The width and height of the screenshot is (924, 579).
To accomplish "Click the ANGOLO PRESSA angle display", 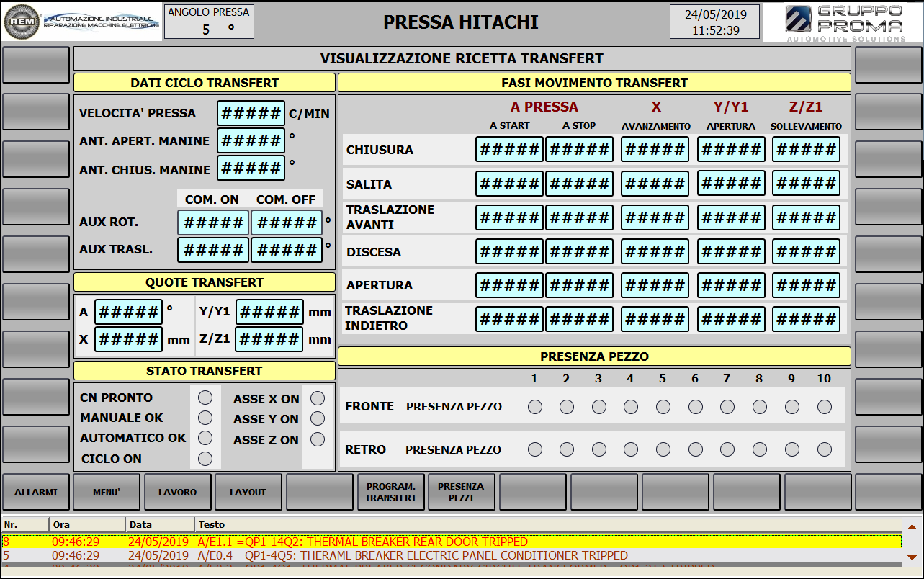I will pyautogui.click(x=209, y=22).
